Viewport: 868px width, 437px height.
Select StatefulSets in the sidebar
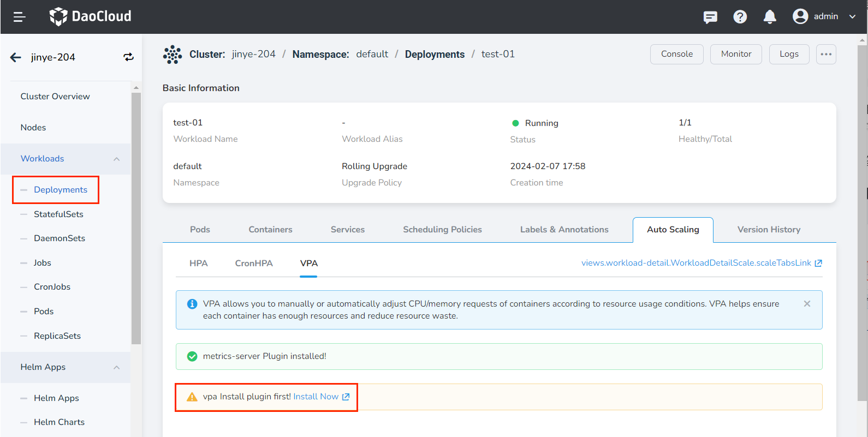pos(58,214)
